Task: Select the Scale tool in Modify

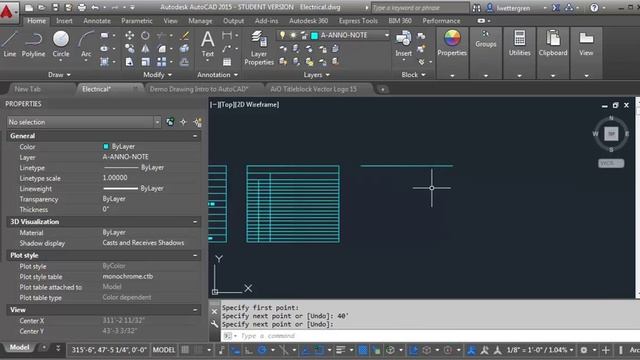Action: [145, 62]
